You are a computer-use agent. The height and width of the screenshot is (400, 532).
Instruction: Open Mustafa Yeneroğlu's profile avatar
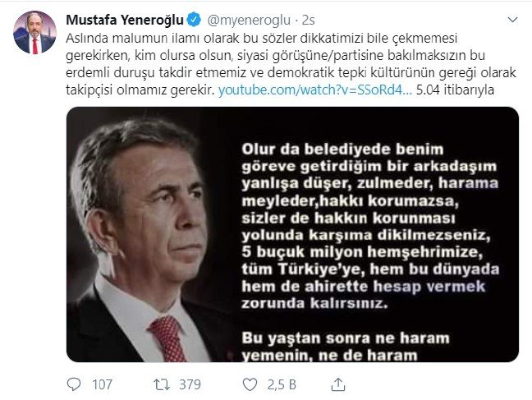click(x=35, y=33)
